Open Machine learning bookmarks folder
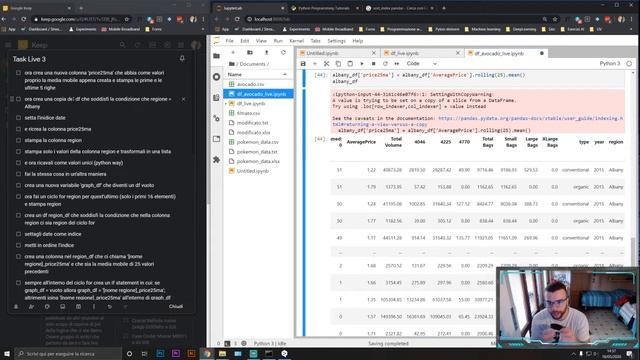Screen dimensions: 640x360 [482, 29]
